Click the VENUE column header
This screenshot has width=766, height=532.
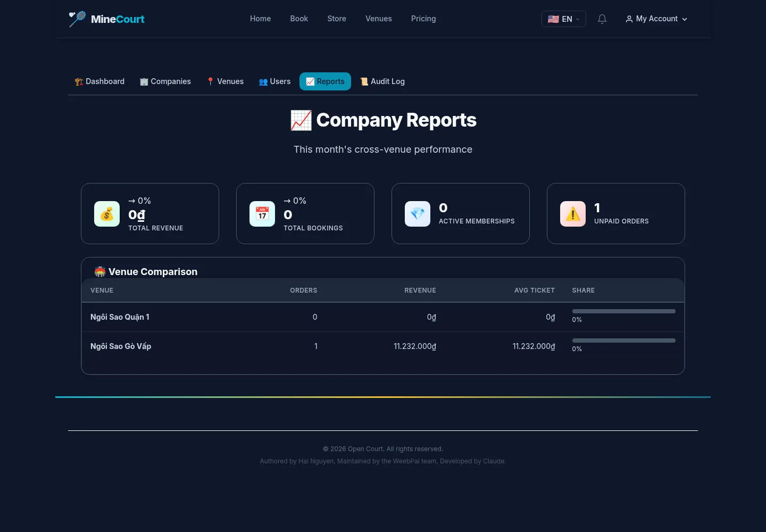pos(102,290)
